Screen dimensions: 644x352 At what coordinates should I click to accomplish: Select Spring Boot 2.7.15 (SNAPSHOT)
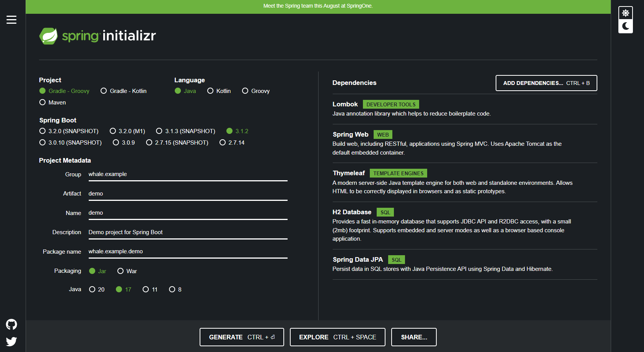(x=177, y=143)
